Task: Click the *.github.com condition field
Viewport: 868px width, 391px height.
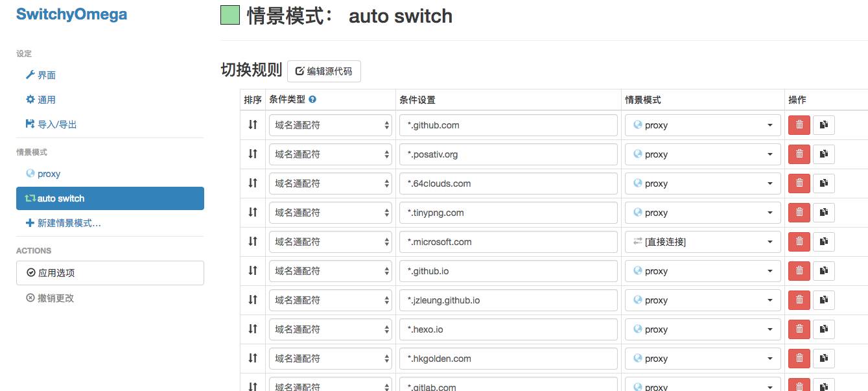Action: pos(508,125)
